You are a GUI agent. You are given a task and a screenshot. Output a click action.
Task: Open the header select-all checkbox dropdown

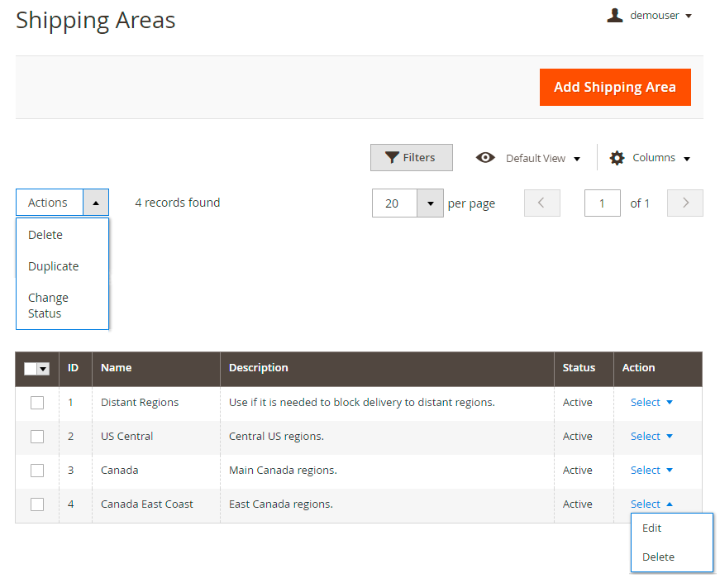(43, 369)
